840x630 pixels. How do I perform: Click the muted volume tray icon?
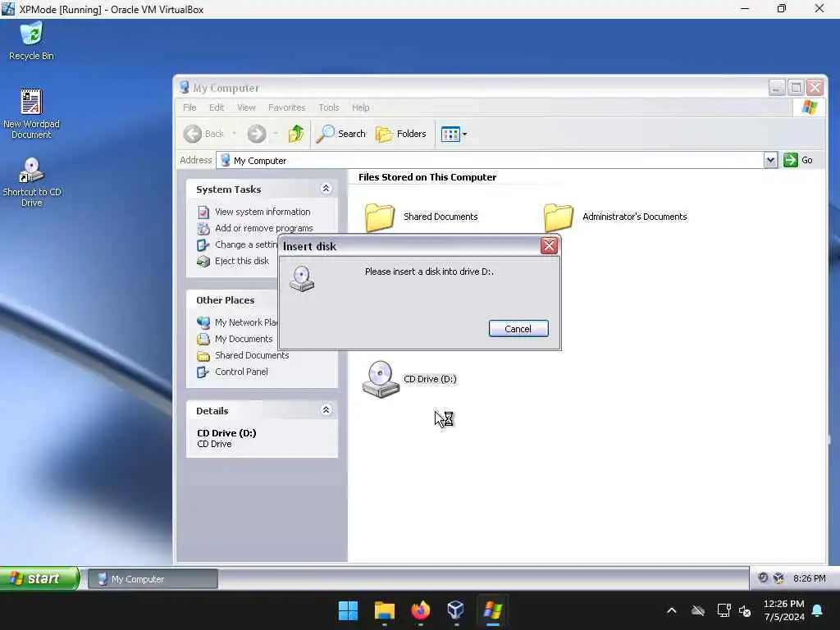click(x=745, y=610)
